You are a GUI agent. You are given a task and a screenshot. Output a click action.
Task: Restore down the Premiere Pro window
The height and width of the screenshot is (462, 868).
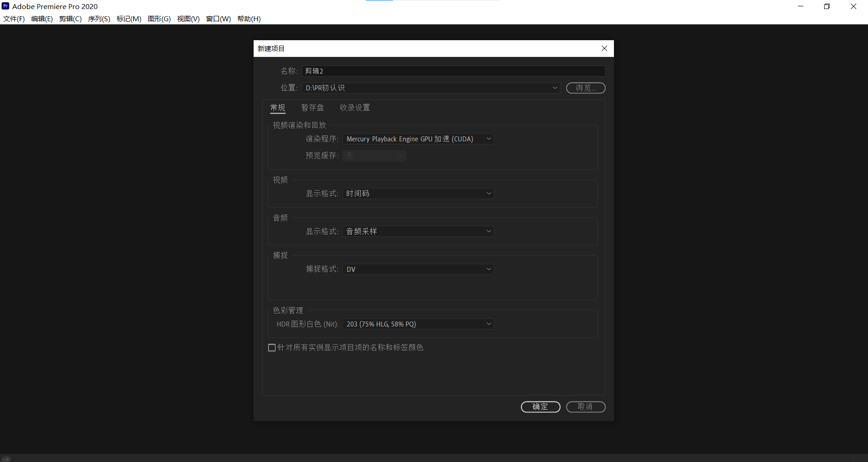(826, 6)
